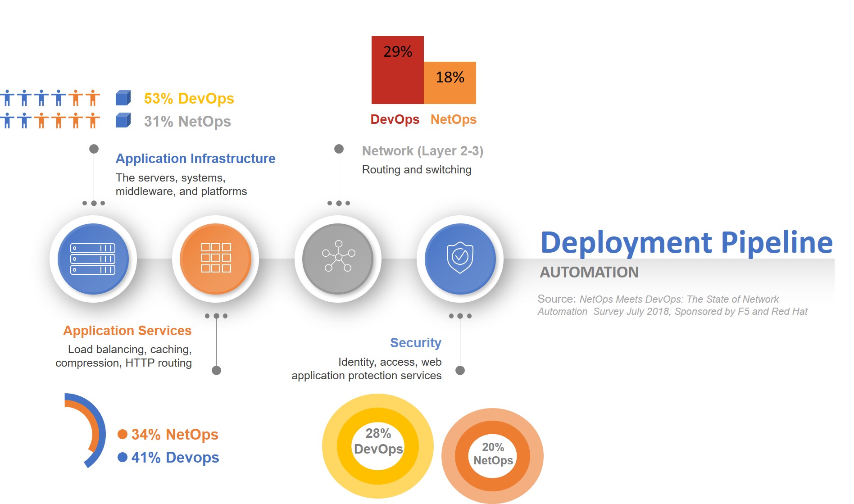
Task: Click the orange 20% NetOps donut chart
Action: point(492,456)
